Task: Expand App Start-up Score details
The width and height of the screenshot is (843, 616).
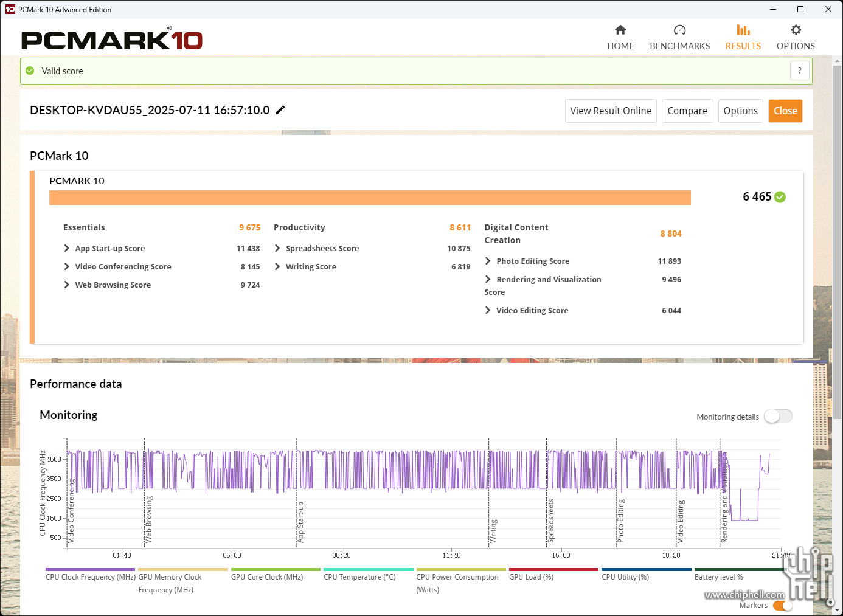Action: tap(66, 248)
